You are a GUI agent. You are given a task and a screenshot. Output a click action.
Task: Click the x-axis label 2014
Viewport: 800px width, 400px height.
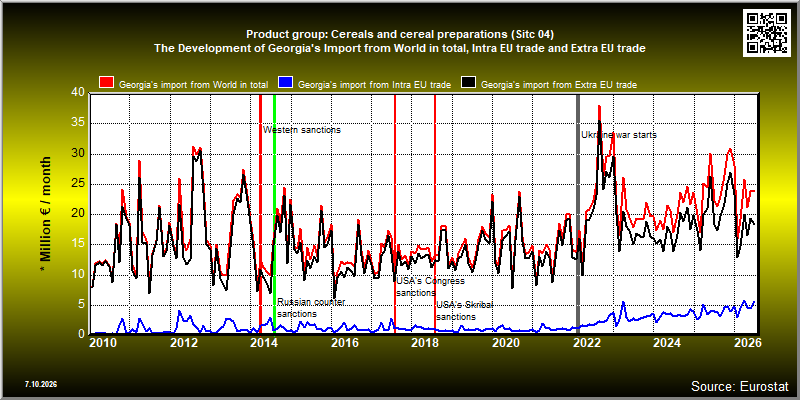coord(264,342)
